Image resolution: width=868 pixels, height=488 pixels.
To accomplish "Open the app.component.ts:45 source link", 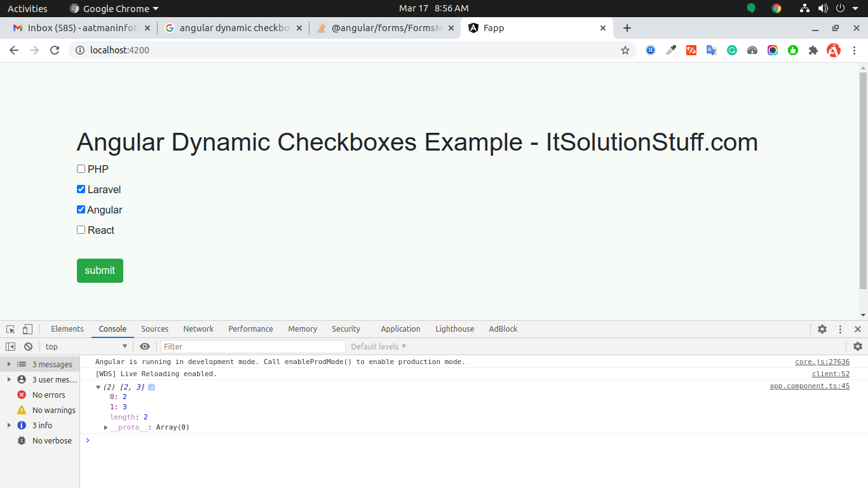I will pyautogui.click(x=809, y=386).
